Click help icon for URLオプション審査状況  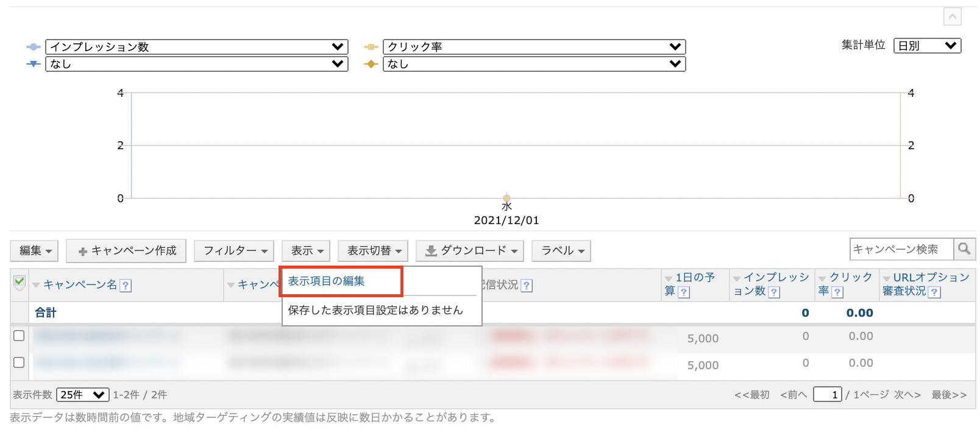tap(934, 292)
